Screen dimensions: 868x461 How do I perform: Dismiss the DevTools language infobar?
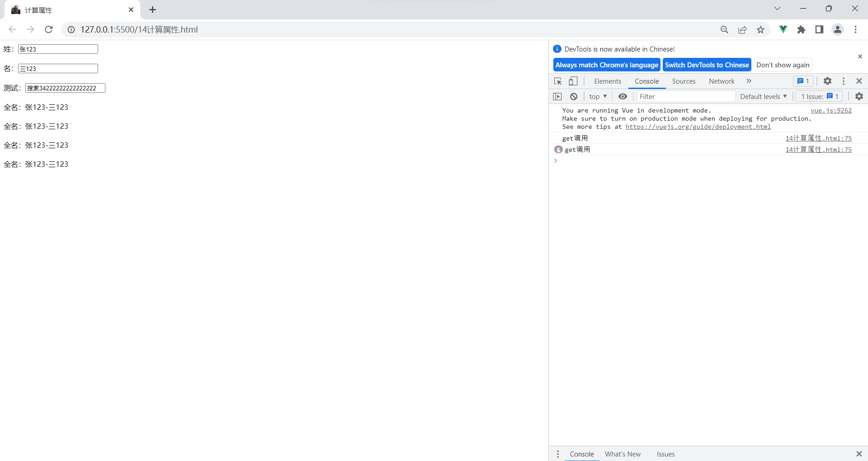[x=860, y=56]
